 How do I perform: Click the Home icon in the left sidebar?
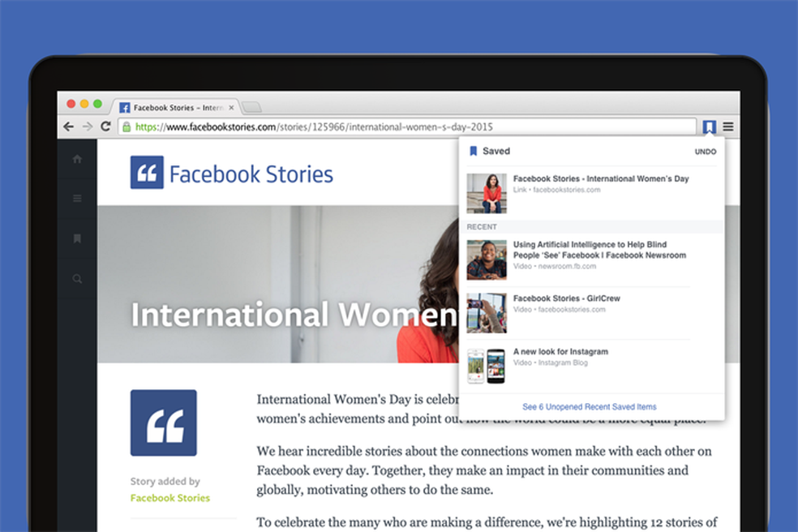tap(77, 159)
